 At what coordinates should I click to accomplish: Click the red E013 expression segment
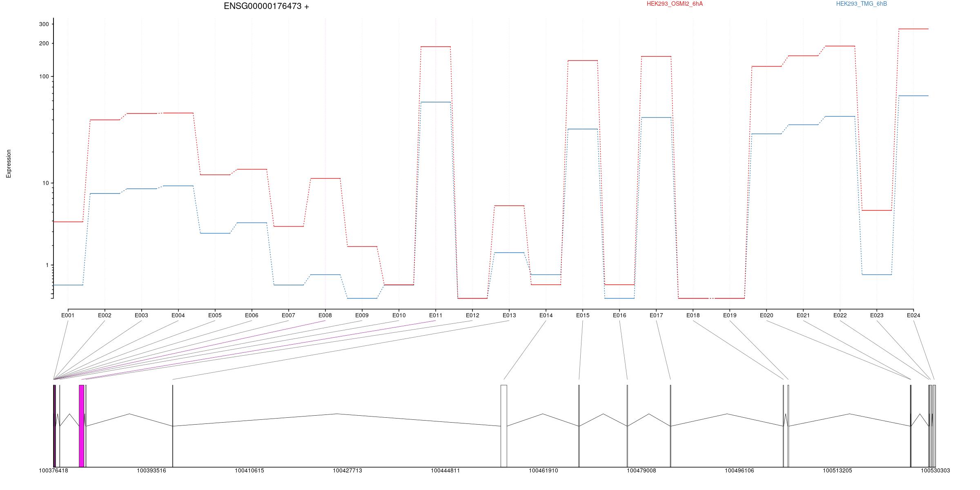coord(509,206)
